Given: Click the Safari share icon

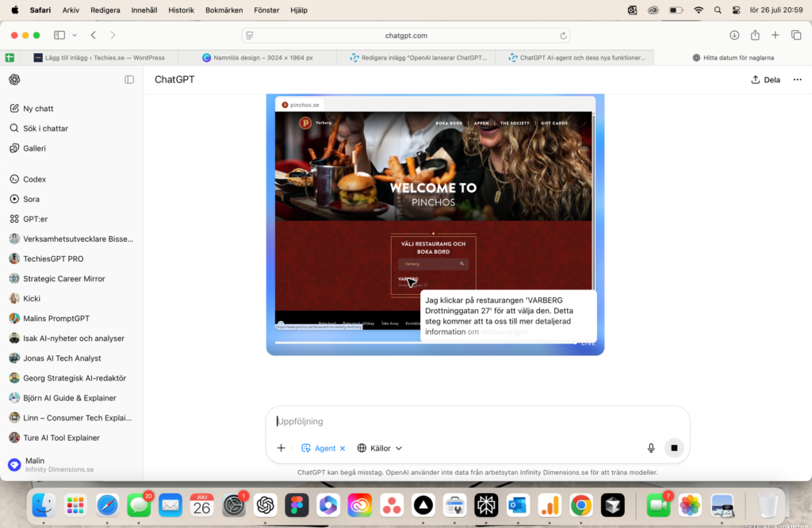Looking at the screenshot, I should coord(755,35).
